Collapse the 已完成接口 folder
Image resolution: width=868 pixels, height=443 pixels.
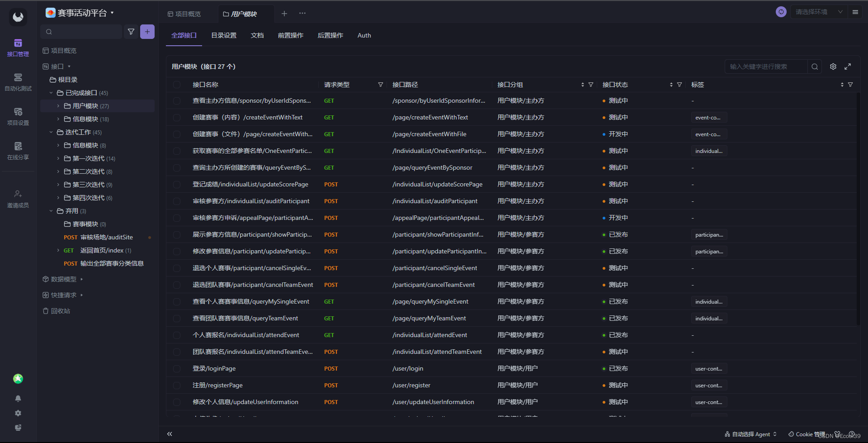51,93
